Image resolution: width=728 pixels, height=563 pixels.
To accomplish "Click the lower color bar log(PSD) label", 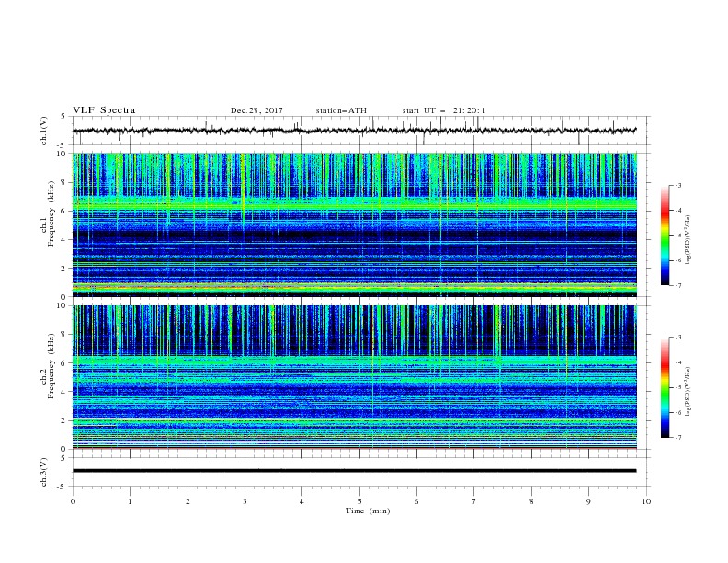I will tap(688, 392).
